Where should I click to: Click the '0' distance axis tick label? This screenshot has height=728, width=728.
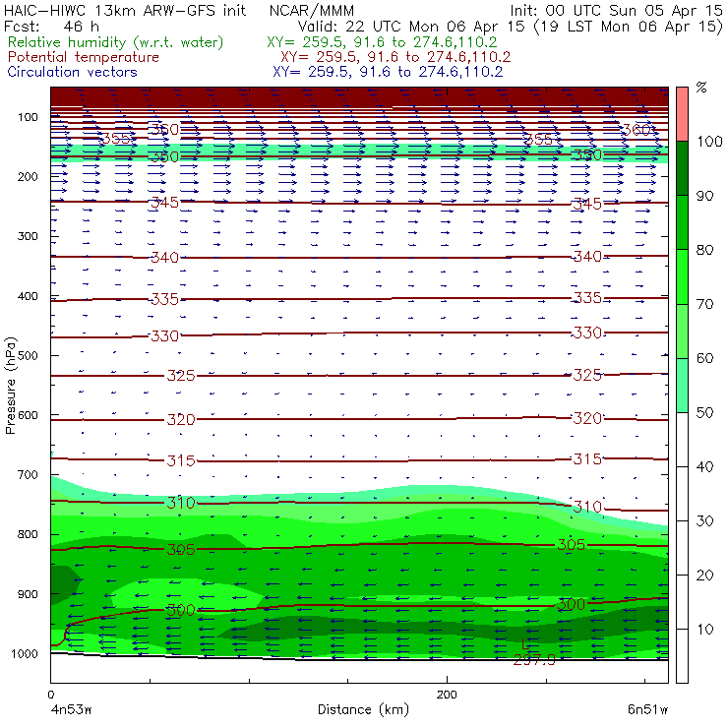tap(50, 695)
